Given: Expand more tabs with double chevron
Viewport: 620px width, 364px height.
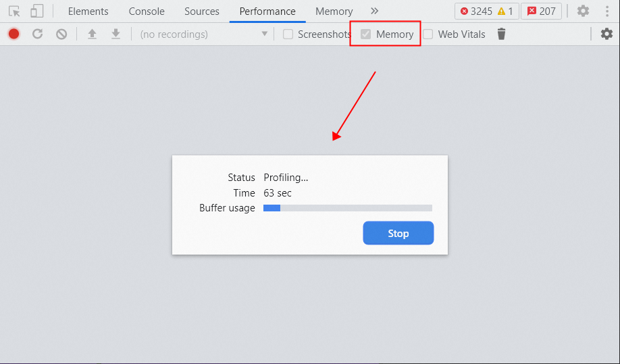Looking at the screenshot, I should tap(374, 11).
